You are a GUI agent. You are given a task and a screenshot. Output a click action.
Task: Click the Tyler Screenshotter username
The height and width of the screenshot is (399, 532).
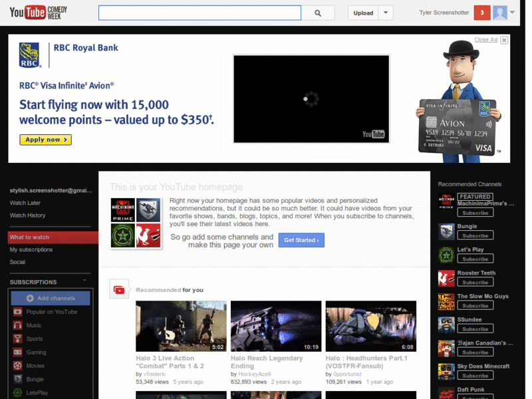[444, 13]
